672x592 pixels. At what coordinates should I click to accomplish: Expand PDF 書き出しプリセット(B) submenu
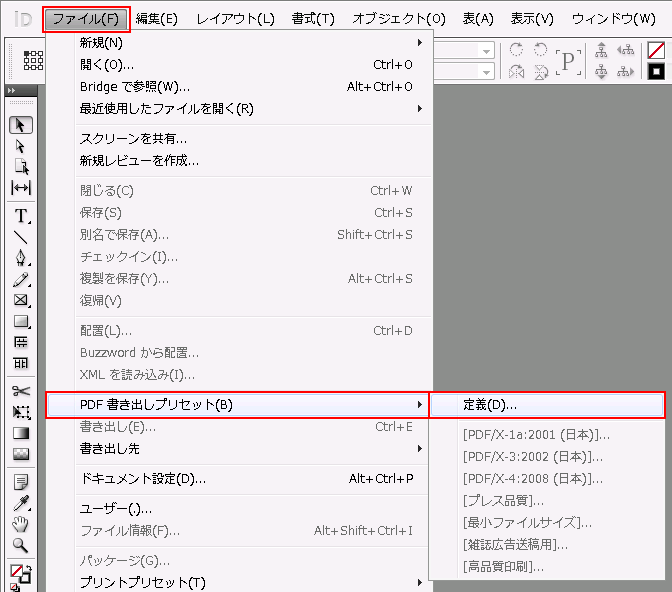[239, 405]
